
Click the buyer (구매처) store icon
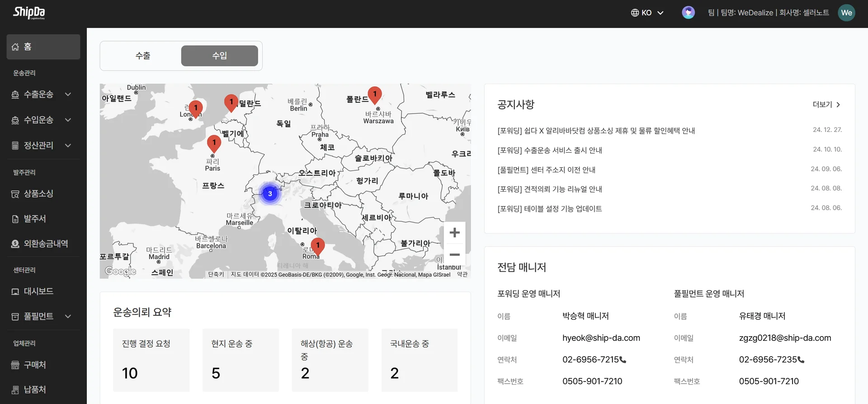pos(15,365)
